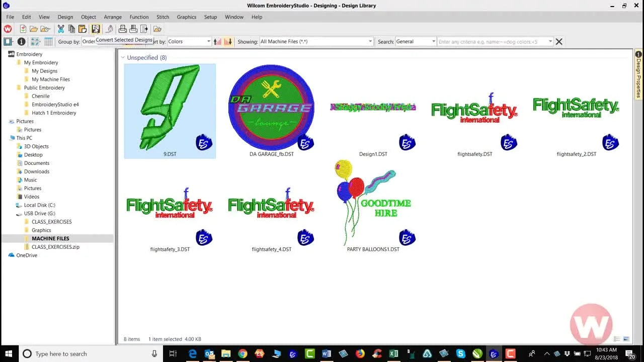Screen dimensions: 644x362
Task: Click the red Wilcom logo toolbar button
Action: tap(8, 29)
